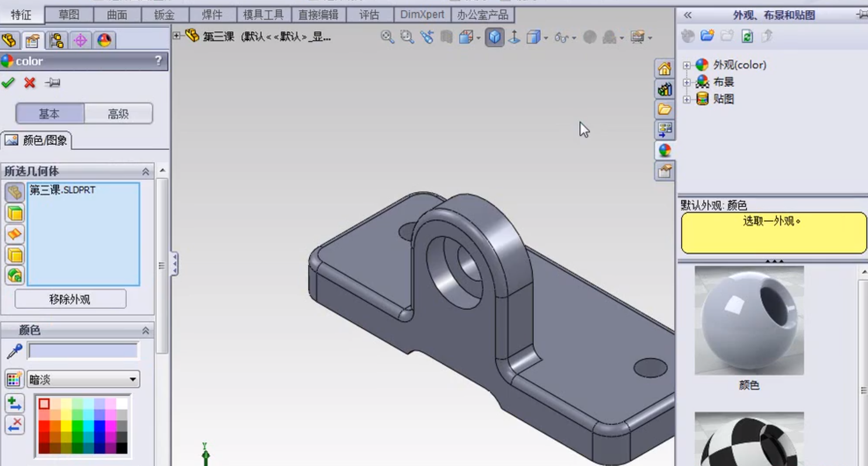Open the DimXpertManager crosshair tab icon
Screen dimensions: 868x466
(80, 40)
